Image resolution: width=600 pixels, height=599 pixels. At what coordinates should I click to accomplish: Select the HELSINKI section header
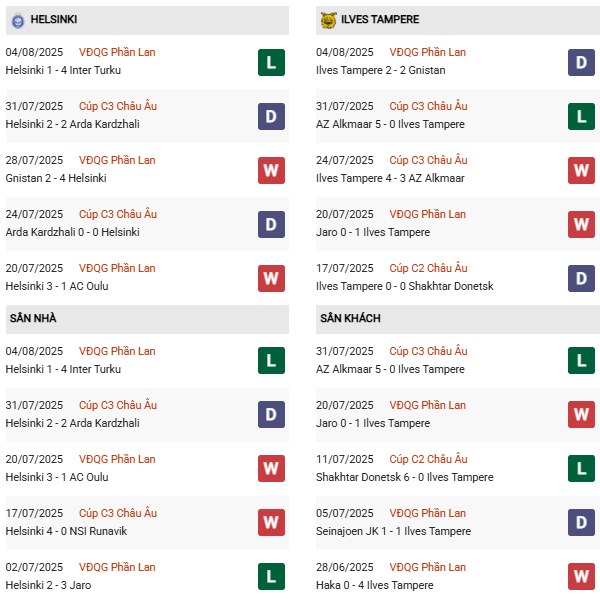click(x=55, y=19)
